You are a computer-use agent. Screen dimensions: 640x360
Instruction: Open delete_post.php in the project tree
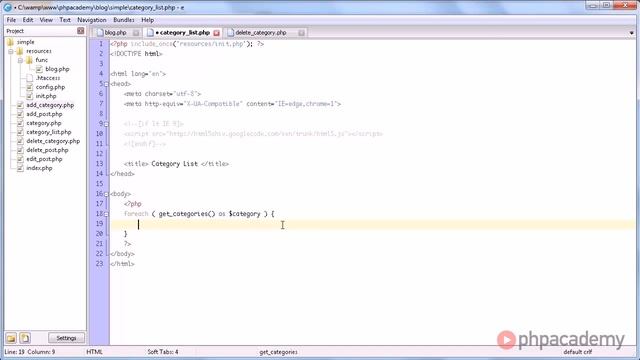(x=47, y=150)
